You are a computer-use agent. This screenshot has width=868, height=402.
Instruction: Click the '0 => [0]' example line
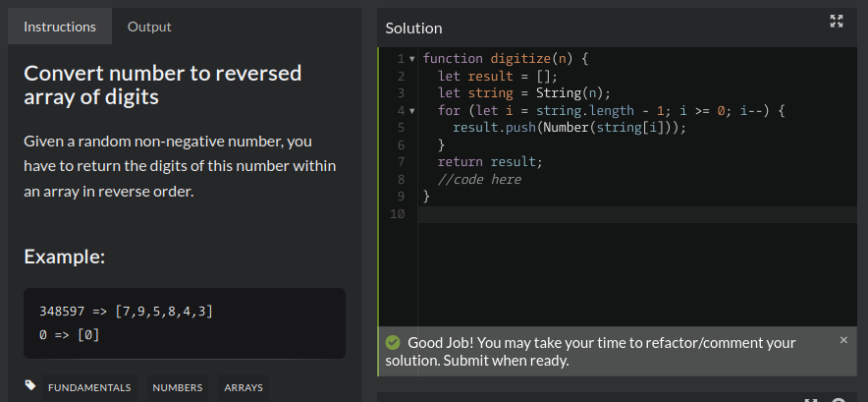[x=69, y=335]
